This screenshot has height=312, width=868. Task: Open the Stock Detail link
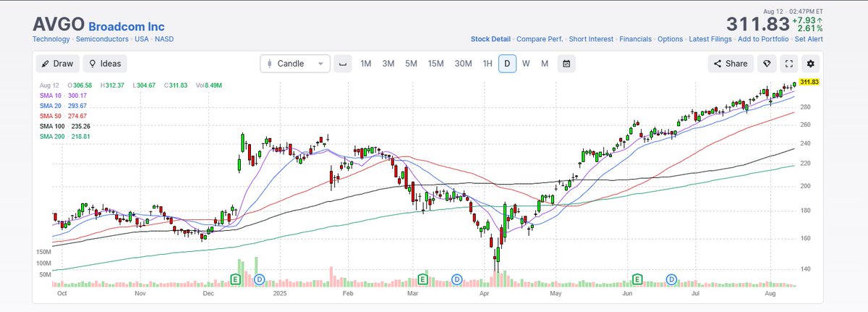(490, 39)
